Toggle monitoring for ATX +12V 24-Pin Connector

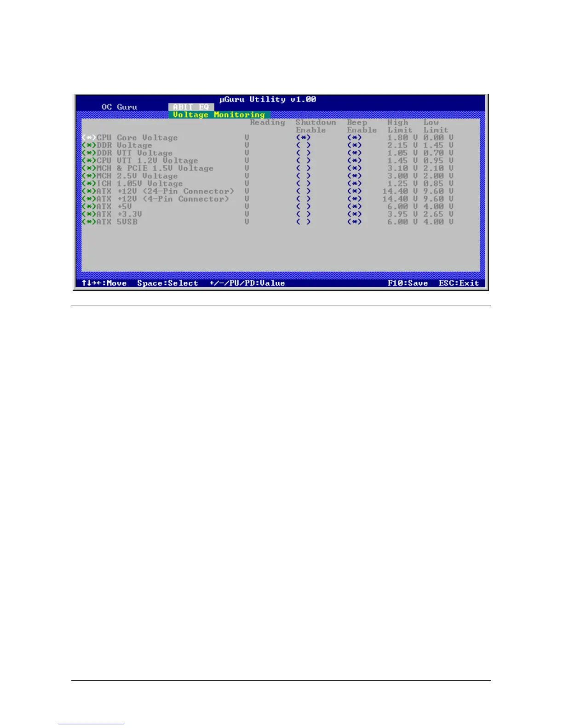(89, 191)
